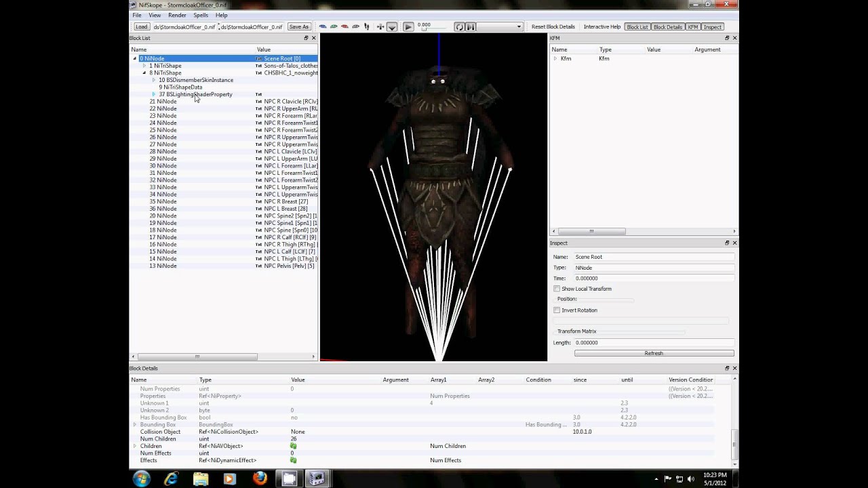Select Collision Object row in Block Details
868x488 pixels.
420,432
